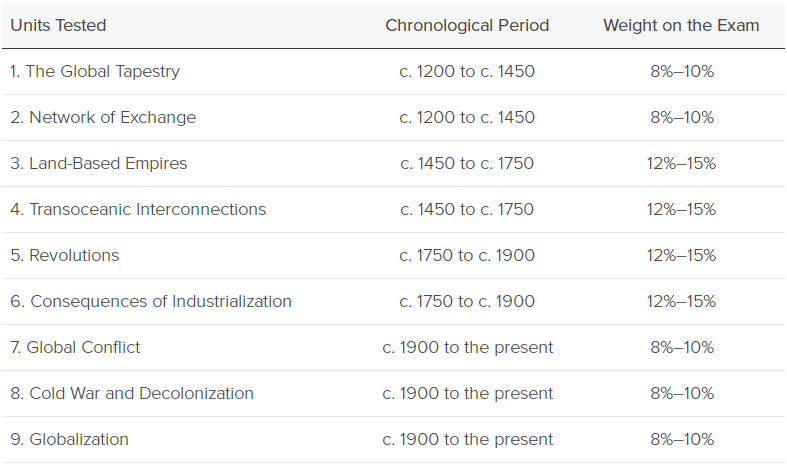Select the Network of Exchange unit
The width and height of the screenshot is (787, 468).
coord(103,117)
